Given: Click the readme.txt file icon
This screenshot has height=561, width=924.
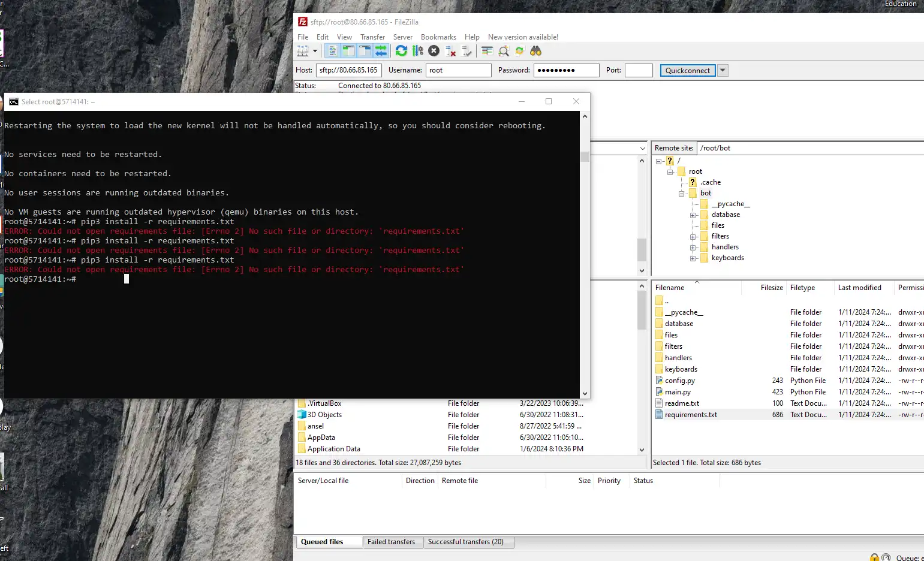Looking at the screenshot, I should 659,403.
